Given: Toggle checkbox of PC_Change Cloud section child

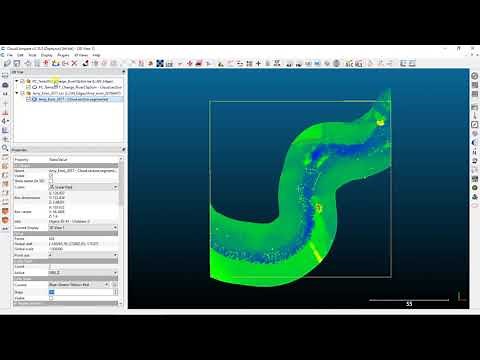Looking at the screenshot, I should (x=28, y=87).
